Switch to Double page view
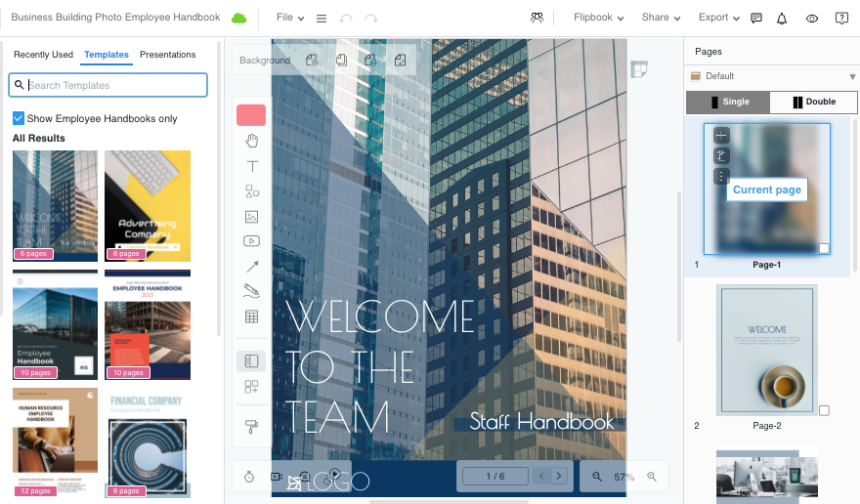 click(814, 103)
